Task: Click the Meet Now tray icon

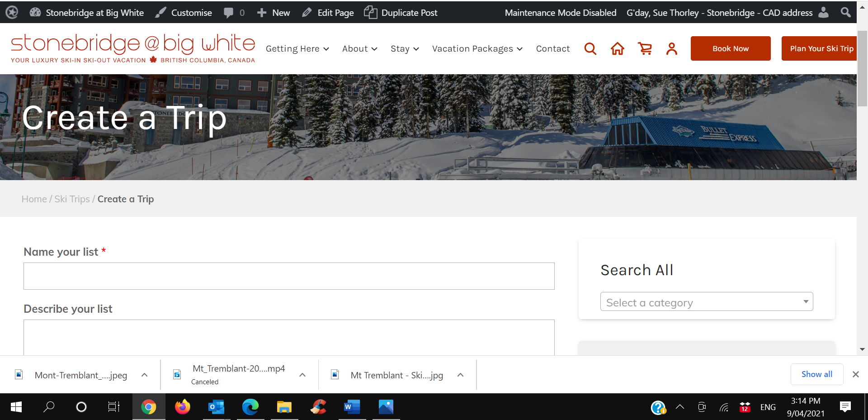Action: tap(702, 407)
